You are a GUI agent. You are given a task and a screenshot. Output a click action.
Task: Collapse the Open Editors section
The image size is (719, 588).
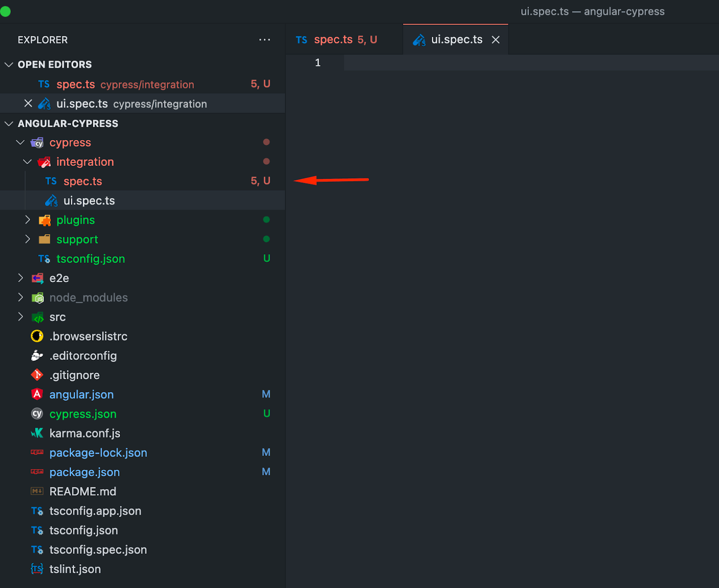pos(9,64)
